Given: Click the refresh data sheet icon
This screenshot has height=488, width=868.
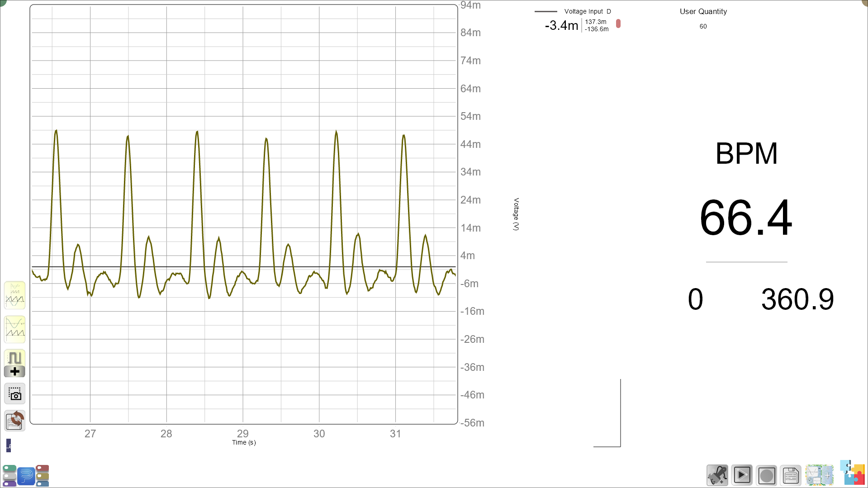Looking at the screenshot, I should click(14, 421).
